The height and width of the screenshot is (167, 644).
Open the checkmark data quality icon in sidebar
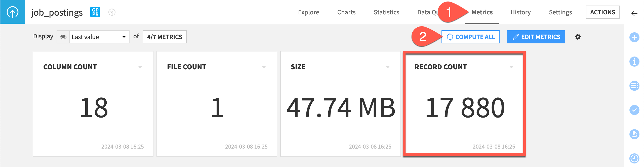pyautogui.click(x=634, y=110)
